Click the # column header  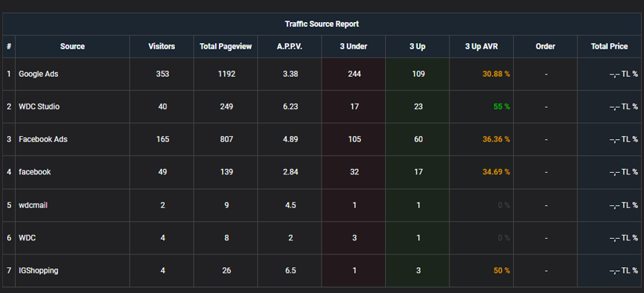point(9,46)
